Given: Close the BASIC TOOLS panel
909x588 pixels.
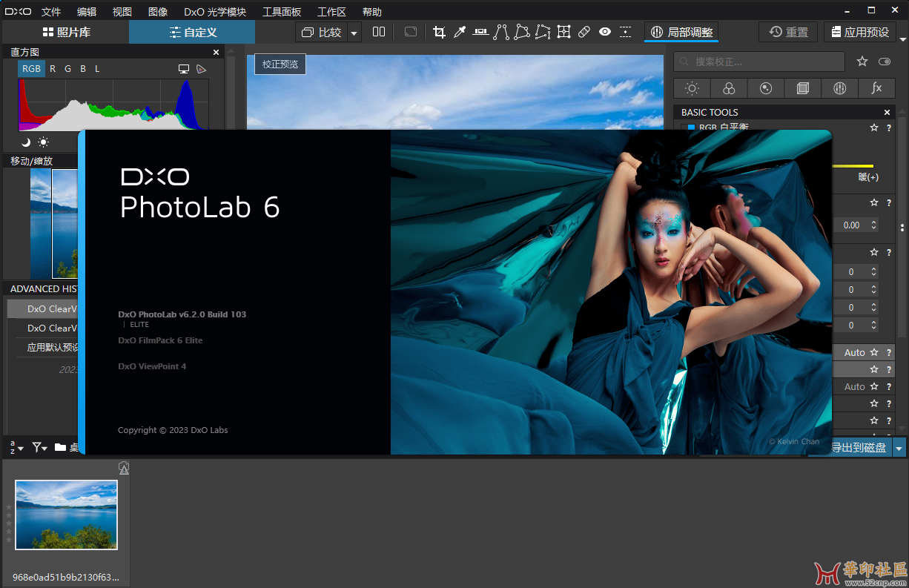Looking at the screenshot, I should (887, 112).
